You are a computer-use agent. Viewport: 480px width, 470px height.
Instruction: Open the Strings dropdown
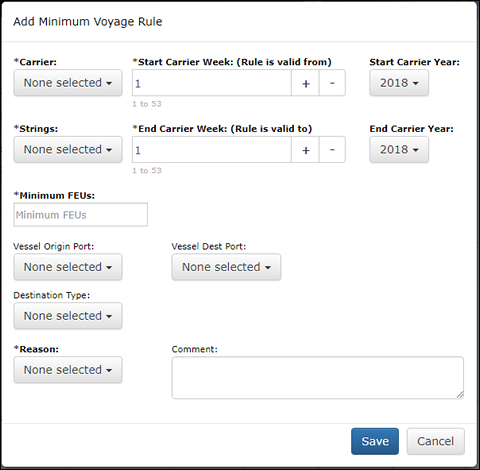[68, 149]
